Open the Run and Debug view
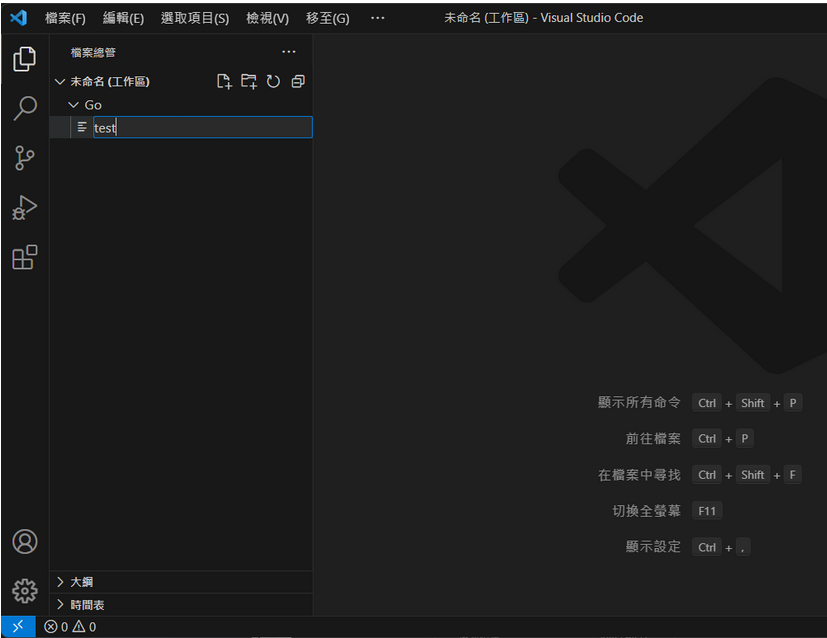 tap(24, 207)
